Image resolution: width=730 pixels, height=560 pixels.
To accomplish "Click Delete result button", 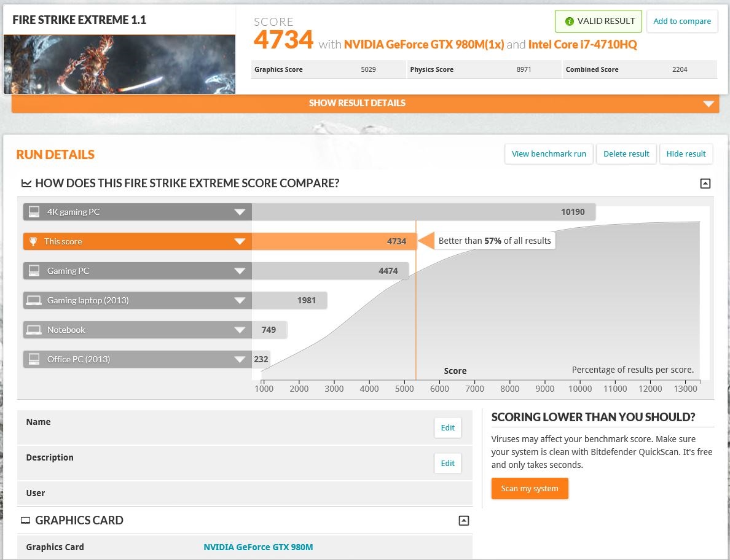I will tap(626, 154).
